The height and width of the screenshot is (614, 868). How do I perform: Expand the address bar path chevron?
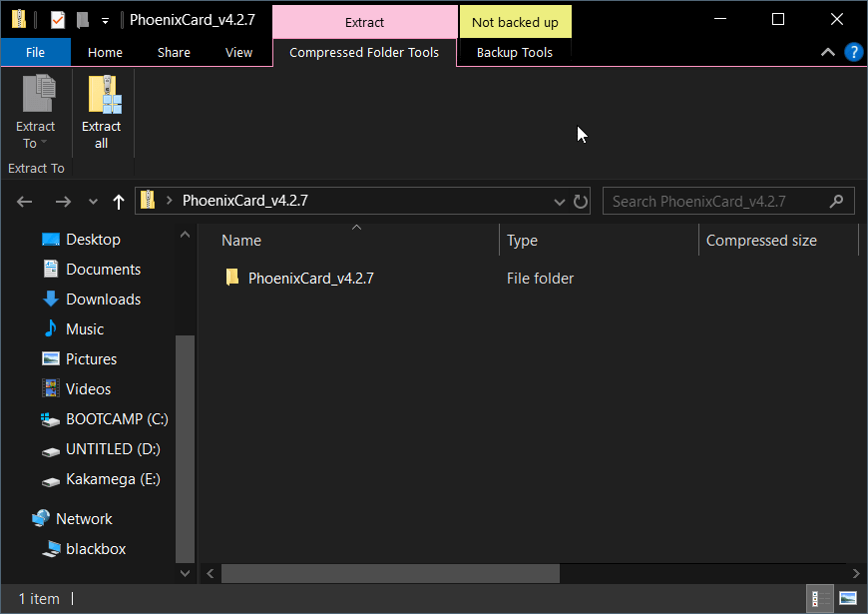coord(170,201)
